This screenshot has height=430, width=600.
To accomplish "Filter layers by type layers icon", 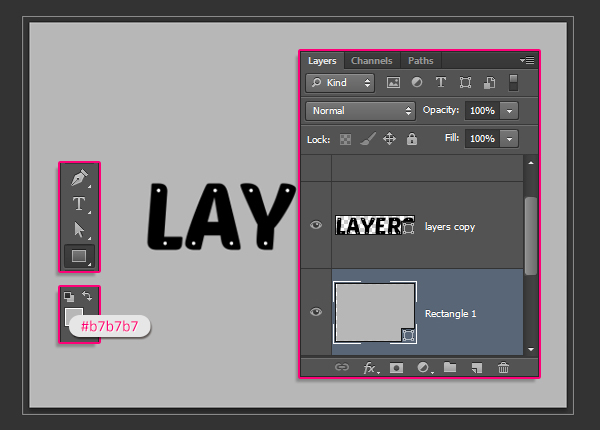I will [441, 82].
